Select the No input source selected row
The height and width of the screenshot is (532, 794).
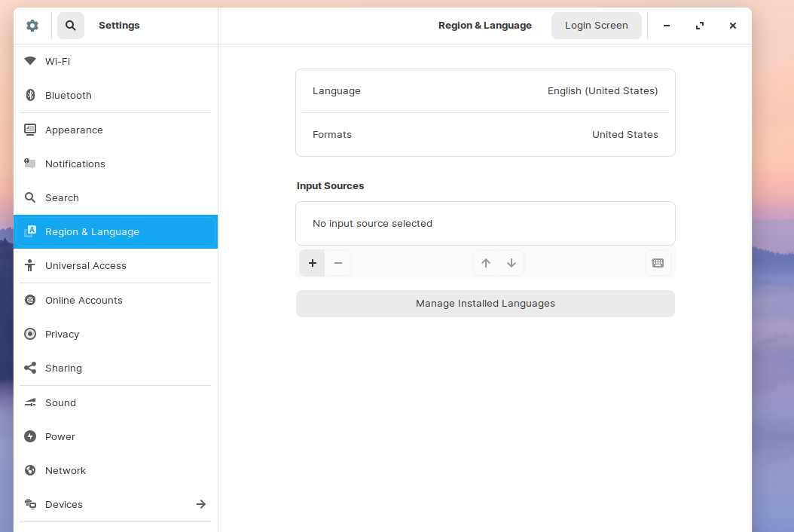(x=485, y=224)
